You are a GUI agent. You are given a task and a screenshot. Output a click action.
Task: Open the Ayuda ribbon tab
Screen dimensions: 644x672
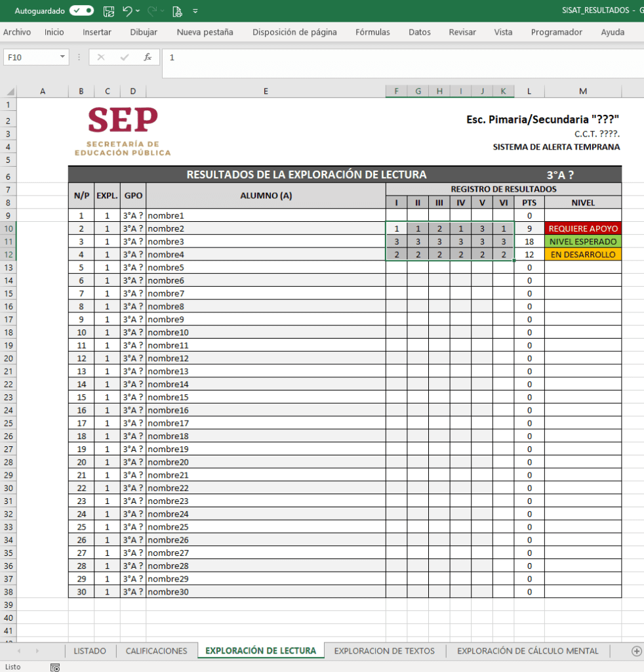[x=613, y=32]
